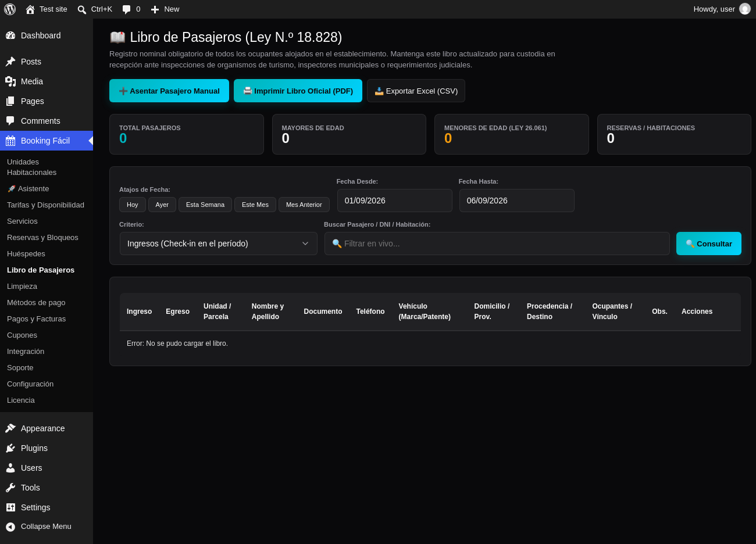
Task: Click the user avatar icon
Action: (x=745, y=9)
